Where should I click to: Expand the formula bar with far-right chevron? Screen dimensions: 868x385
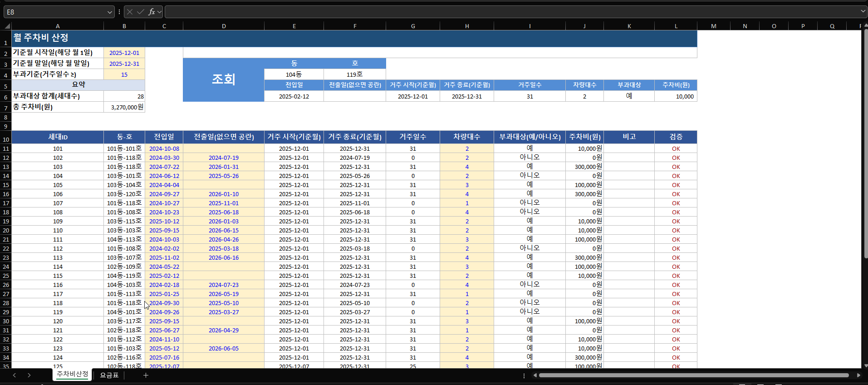tap(863, 11)
